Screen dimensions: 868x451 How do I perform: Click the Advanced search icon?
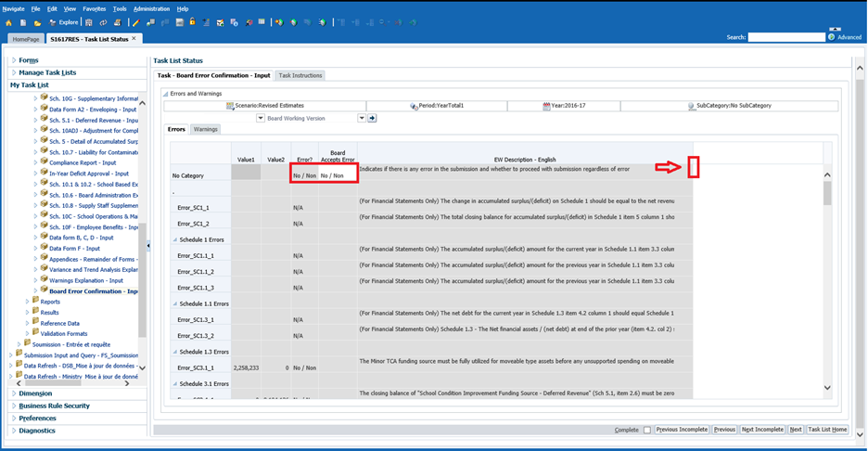(832, 37)
